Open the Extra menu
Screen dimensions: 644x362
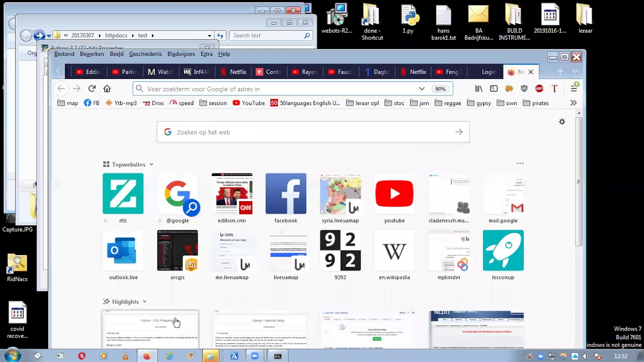(x=206, y=54)
